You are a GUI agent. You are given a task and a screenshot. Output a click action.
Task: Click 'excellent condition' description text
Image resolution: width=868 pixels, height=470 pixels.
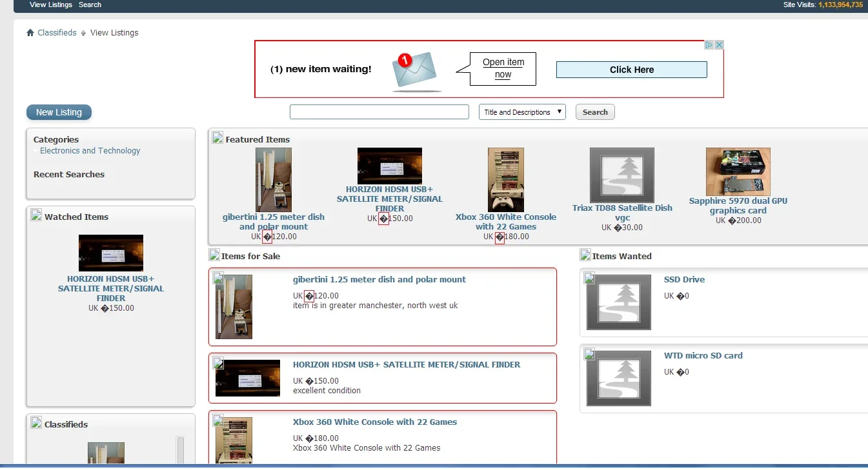pyautogui.click(x=327, y=391)
